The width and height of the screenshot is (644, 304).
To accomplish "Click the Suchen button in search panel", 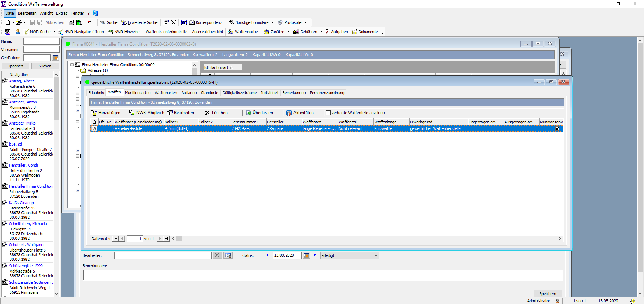I will [45, 66].
